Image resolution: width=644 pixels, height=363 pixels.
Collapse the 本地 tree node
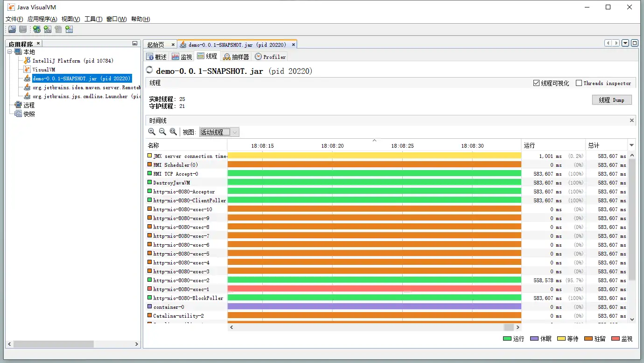[x=10, y=52]
